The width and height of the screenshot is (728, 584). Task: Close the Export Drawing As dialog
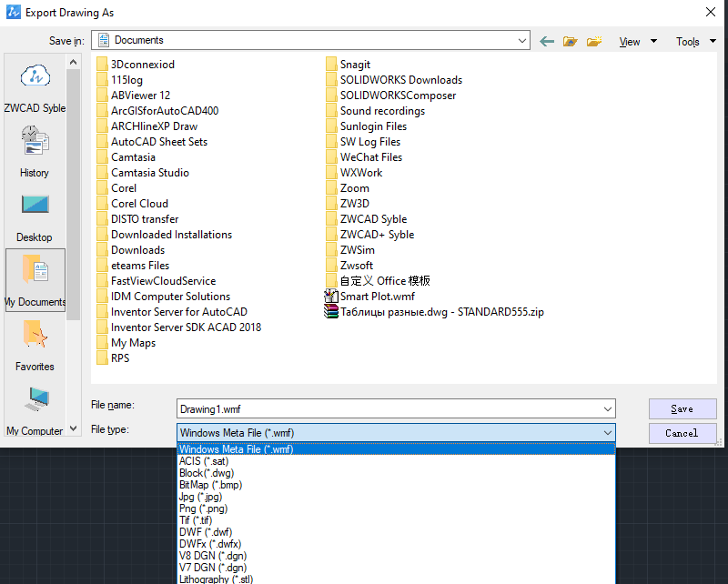coord(711,12)
